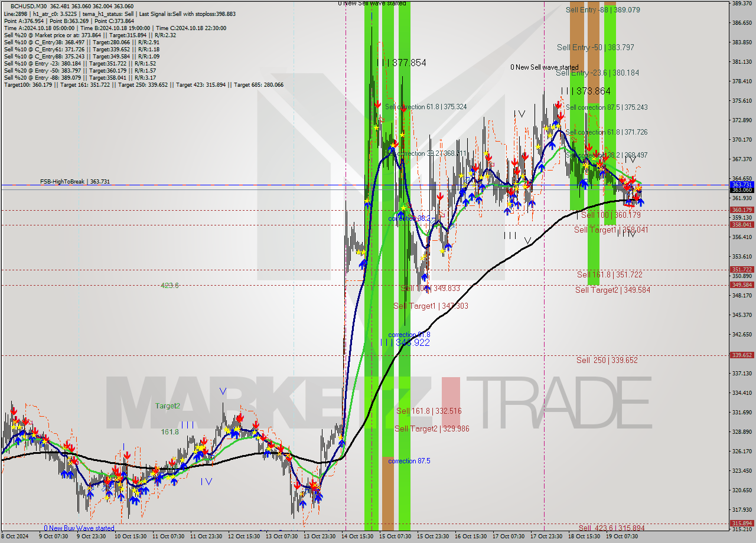Click 0 New Sell wave started near 17 Oct

click(x=545, y=67)
